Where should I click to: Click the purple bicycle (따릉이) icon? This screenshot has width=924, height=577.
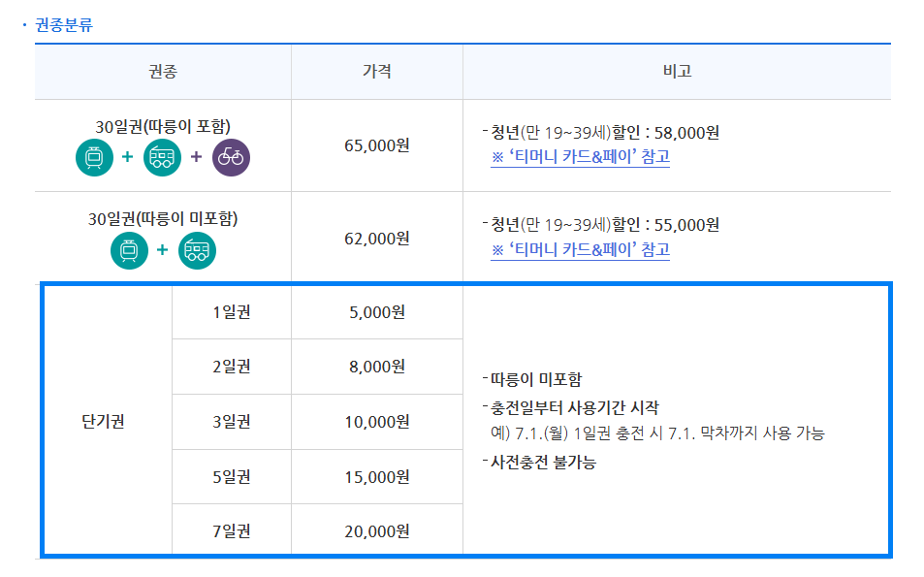coord(231,157)
